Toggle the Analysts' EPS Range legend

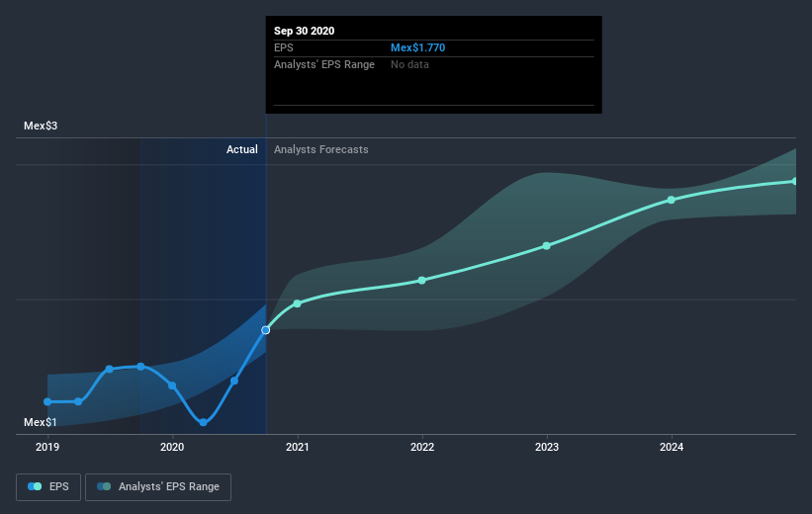click(x=158, y=486)
